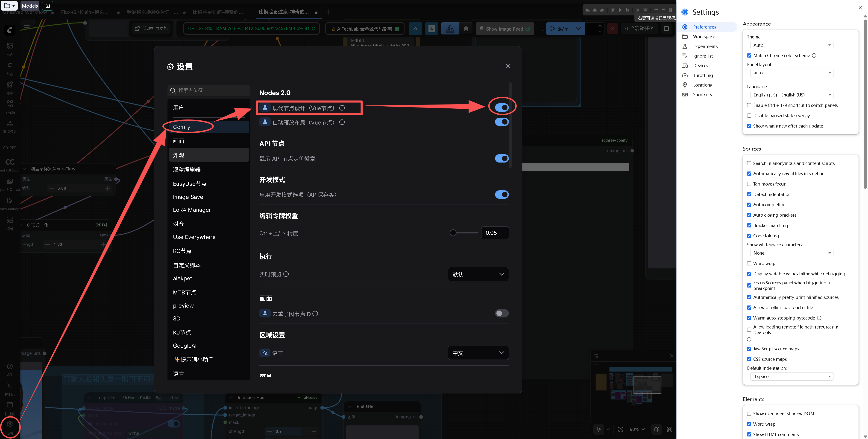Uncheck Match Chrome color scheme checkbox

[x=749, y=55]
